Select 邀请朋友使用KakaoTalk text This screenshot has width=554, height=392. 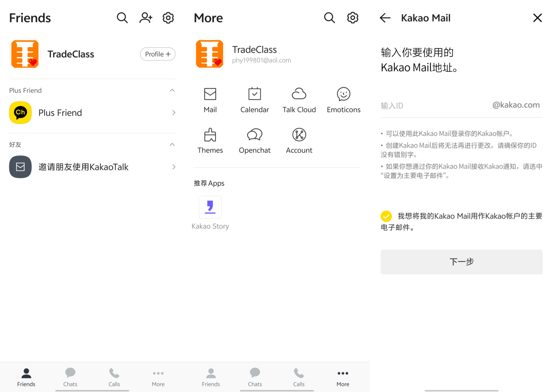click(x=84, y=167)
